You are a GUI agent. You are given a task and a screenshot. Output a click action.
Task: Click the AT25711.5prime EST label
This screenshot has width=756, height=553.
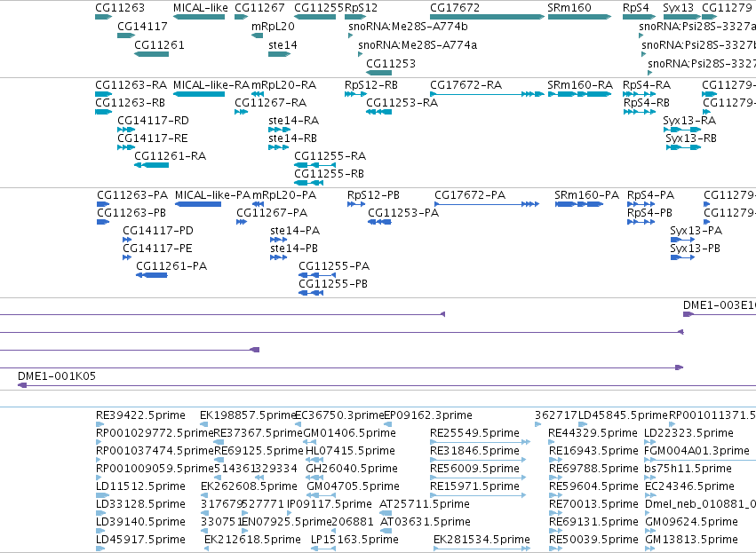(x=425, y=504)
